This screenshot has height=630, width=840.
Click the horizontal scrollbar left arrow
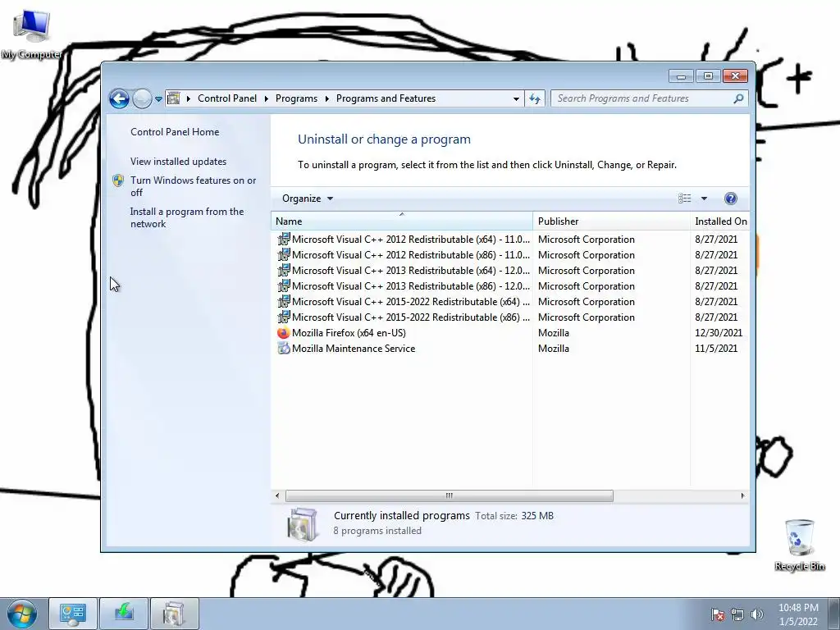click(277, 495)
